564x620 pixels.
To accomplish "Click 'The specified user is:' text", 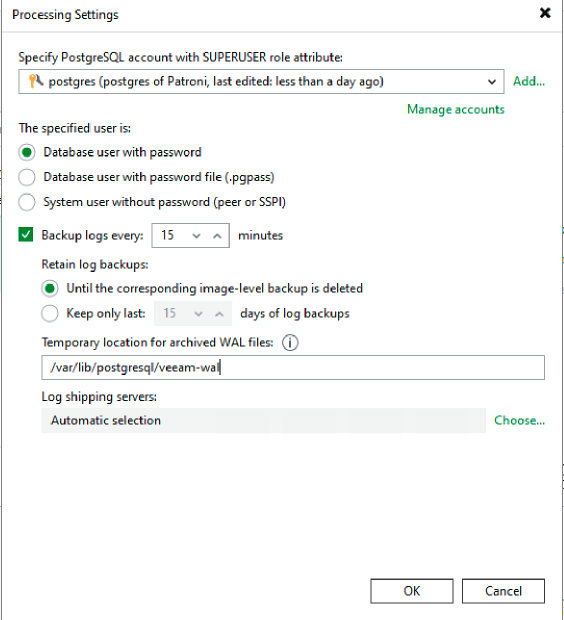I will click(75, 128).
